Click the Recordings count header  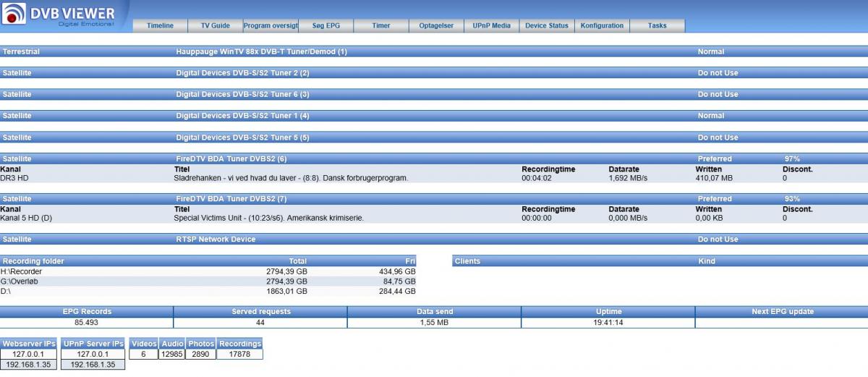point(239,344)
